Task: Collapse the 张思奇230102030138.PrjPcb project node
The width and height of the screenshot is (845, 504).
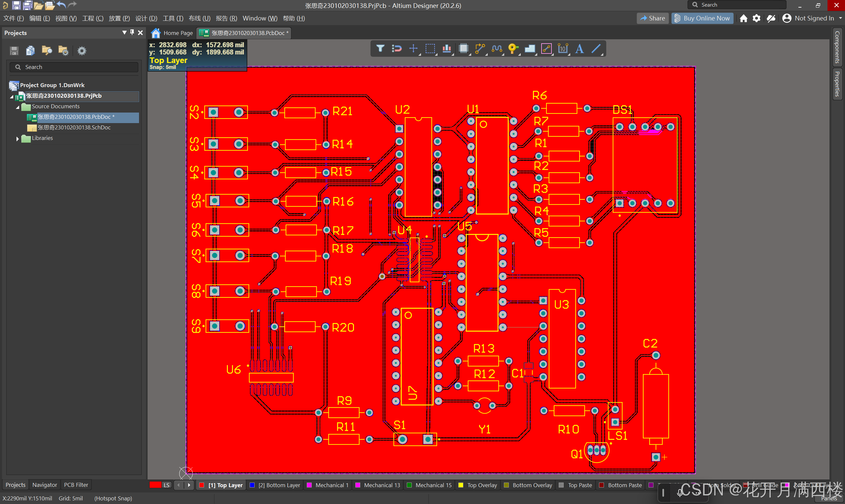Action: (12, 96)
